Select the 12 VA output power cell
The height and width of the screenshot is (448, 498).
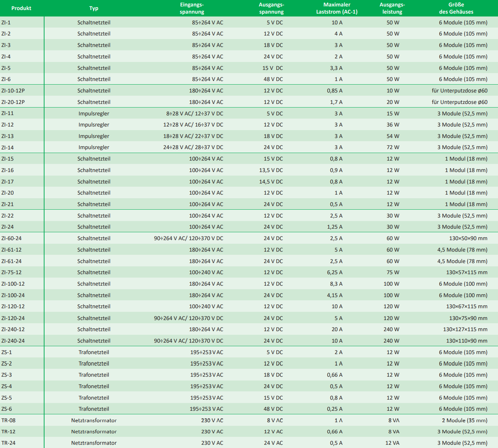(392, 443)
